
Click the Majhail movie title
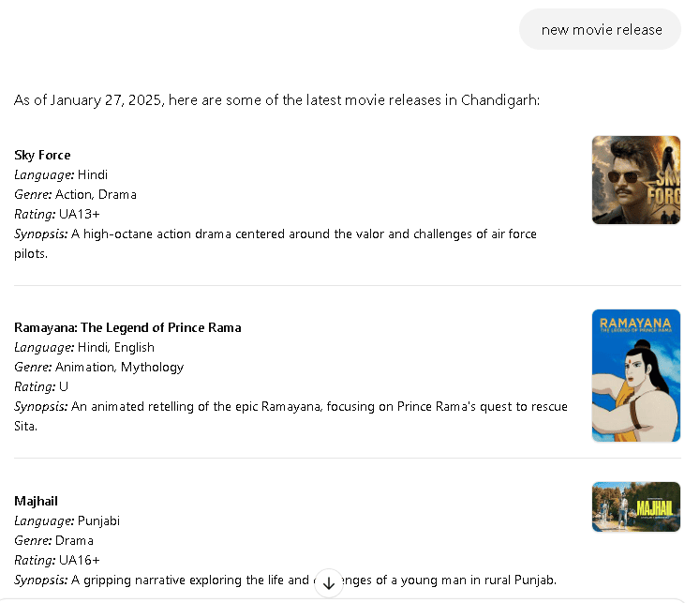pyautogui.click(x=36, y=501)
